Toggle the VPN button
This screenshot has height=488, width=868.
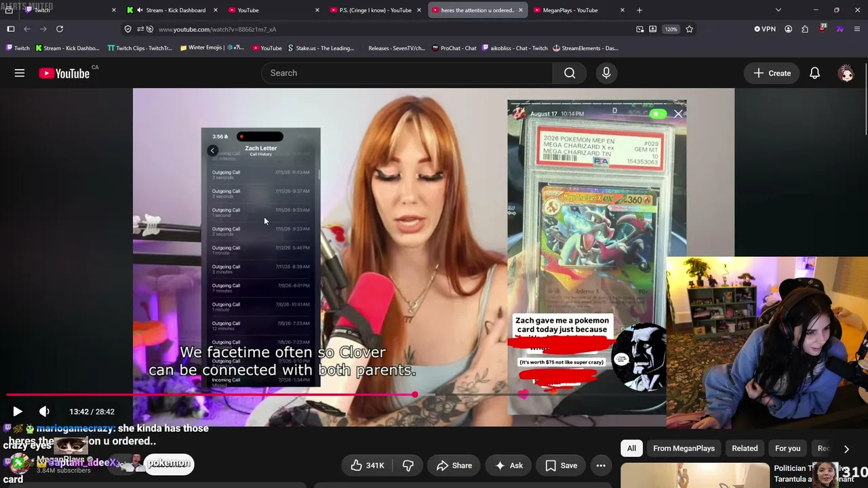coord(765,29)
